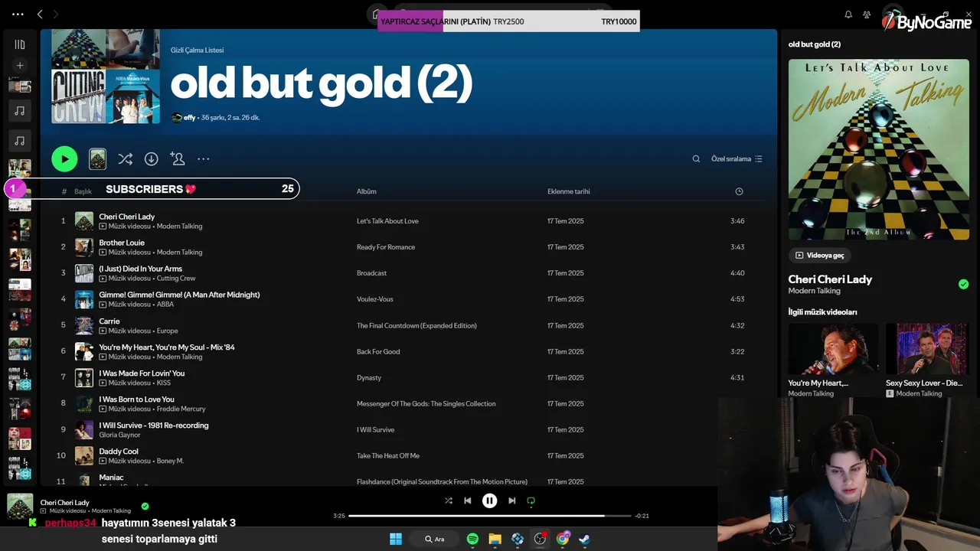Image resolution: width=980 pixels, height=551 pixels.
Task: Open the Ready For Romance album link
Action: [386, 247]
